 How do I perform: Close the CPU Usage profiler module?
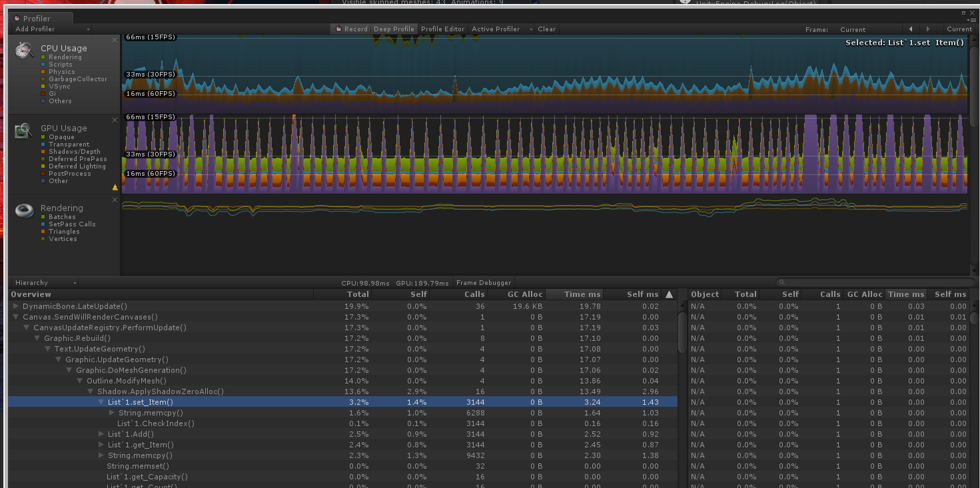pyautogui.click(x=115, y=41)
